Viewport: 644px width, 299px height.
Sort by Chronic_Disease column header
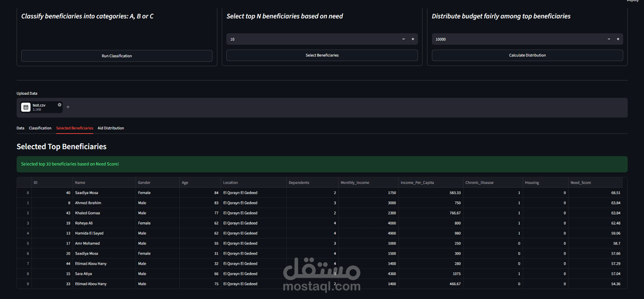[493, 182]
